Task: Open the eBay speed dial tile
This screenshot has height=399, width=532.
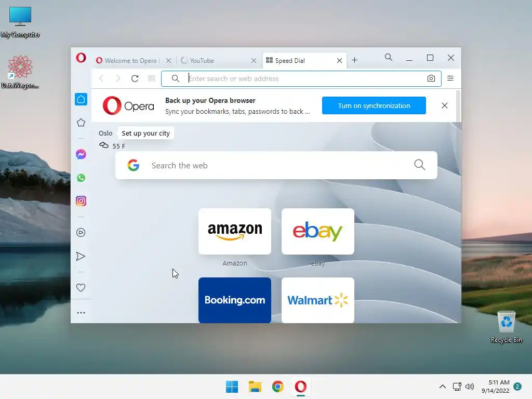Action: click(x=318, y=231)
